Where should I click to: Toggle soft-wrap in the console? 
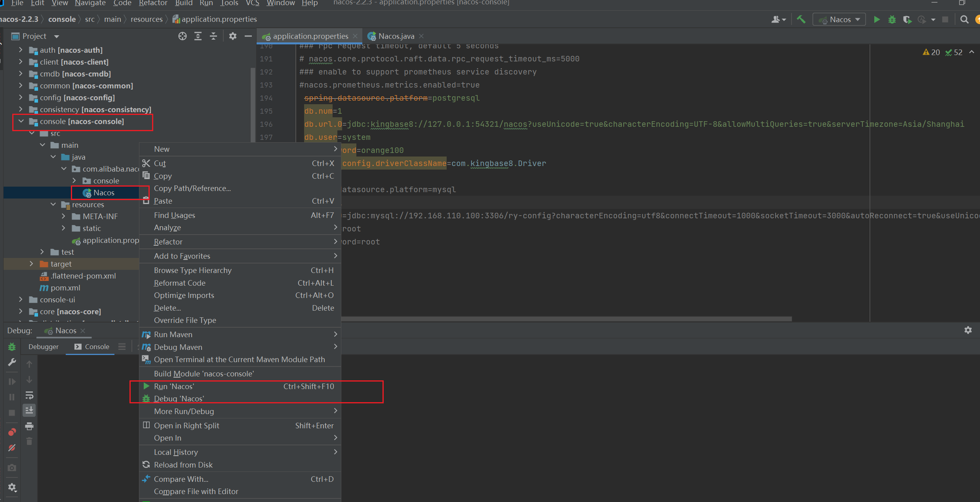point(29,395)
